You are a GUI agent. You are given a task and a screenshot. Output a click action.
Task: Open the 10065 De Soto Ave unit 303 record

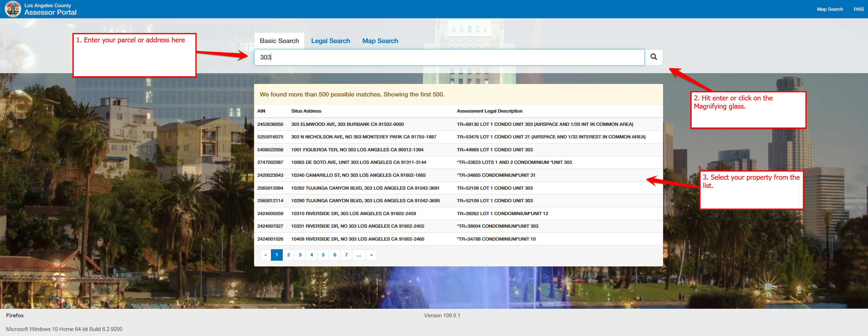tap(358, 162)
